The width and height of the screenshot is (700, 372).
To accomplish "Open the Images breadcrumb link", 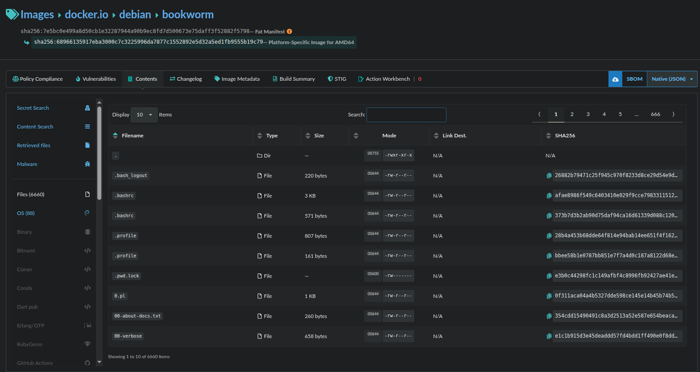I will 37,14.
